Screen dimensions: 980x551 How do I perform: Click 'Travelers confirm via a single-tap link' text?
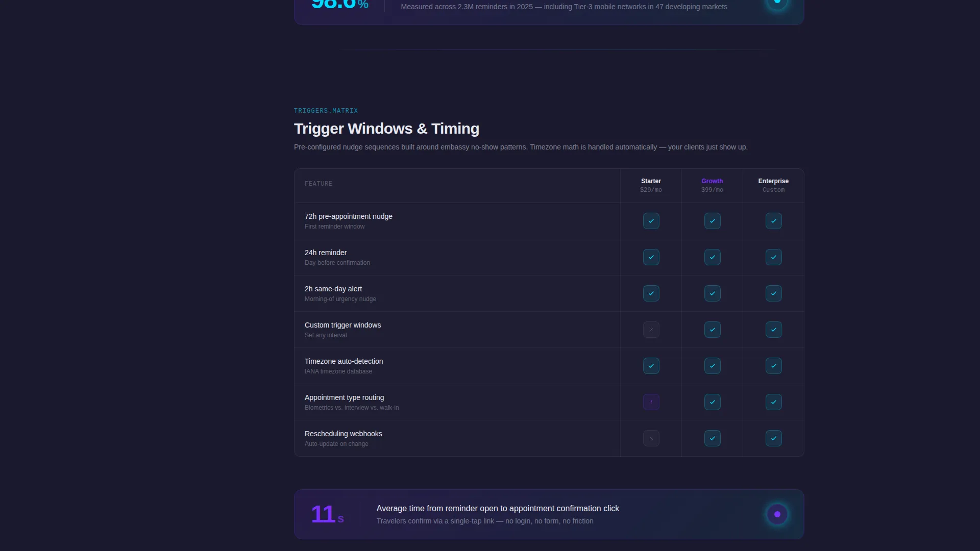(x=485, y=521)
